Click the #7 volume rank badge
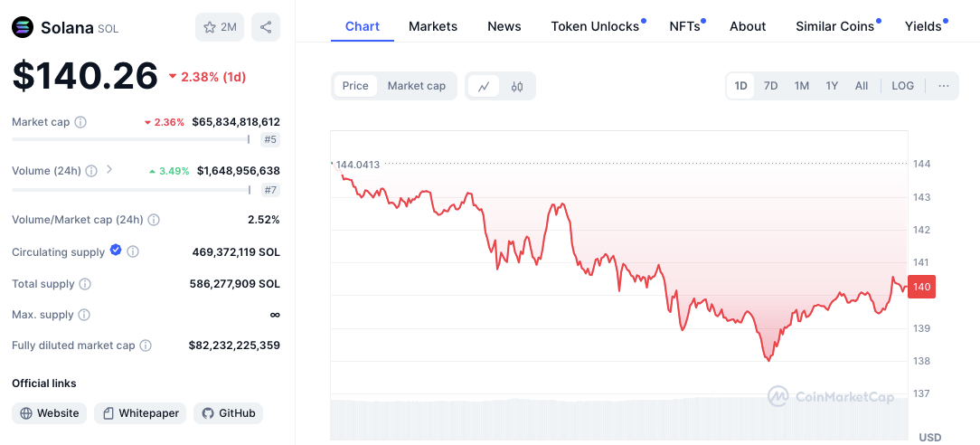 270,189
